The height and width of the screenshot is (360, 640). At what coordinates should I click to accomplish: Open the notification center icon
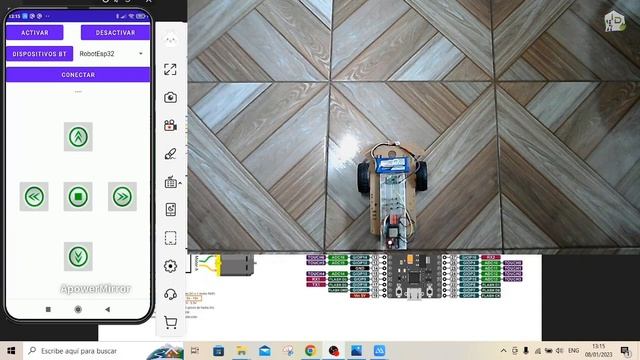coord(624,351)
